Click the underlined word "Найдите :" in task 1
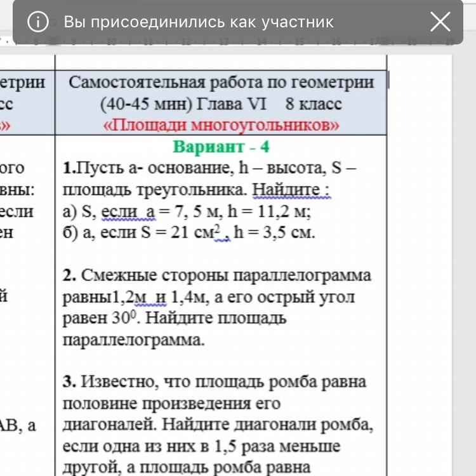The width and height of the screenshot is (476, 476). 291,190
